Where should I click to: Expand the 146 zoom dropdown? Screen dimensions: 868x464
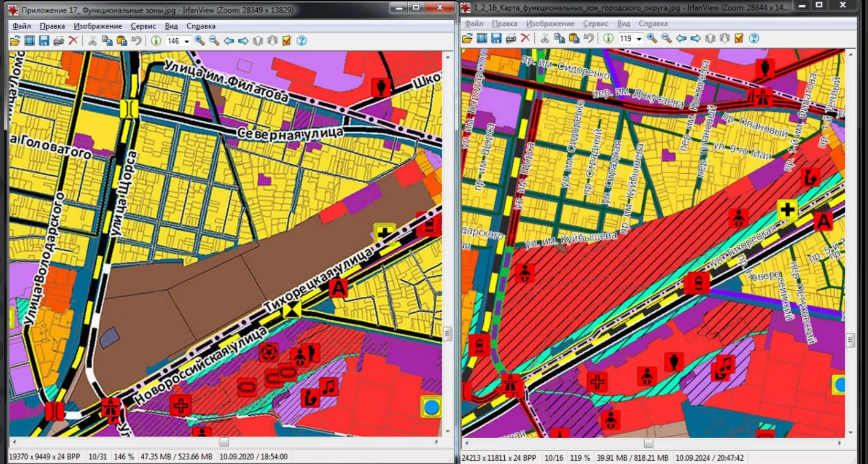coord(187,41)
